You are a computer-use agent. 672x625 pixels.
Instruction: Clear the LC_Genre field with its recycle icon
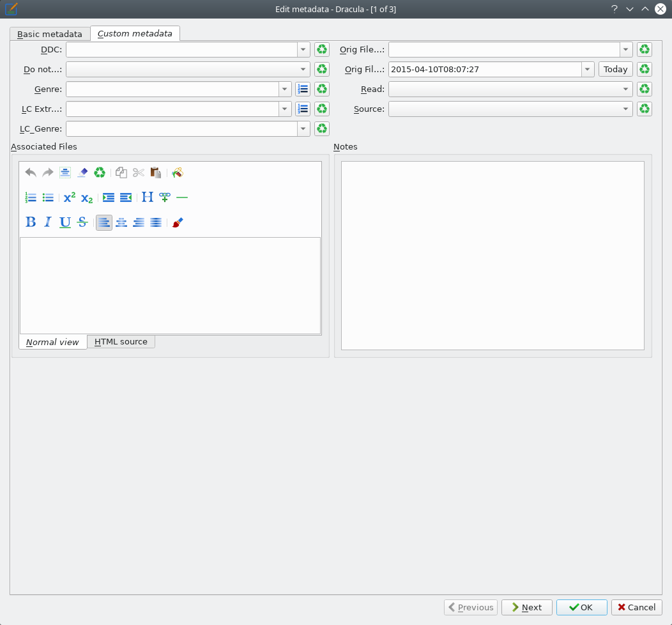point(322,128)
